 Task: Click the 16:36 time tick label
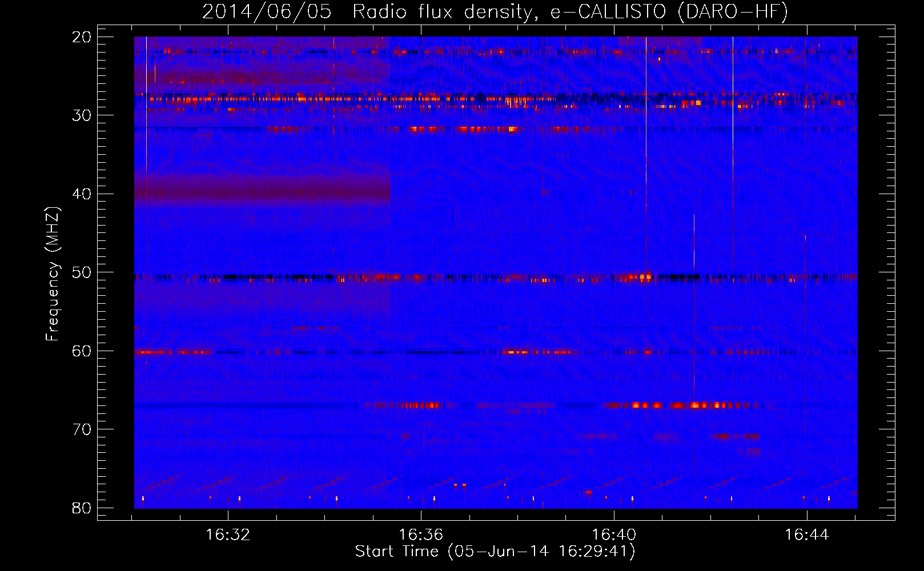coord(421,535)
